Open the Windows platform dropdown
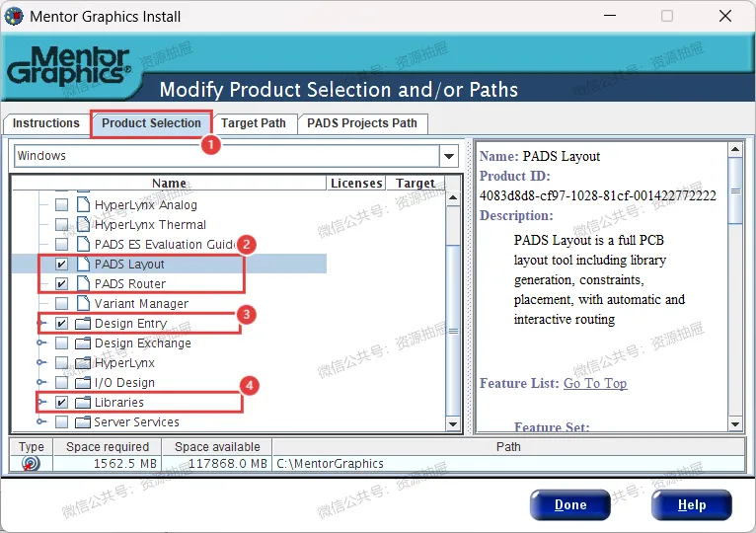 coord(449,156)
